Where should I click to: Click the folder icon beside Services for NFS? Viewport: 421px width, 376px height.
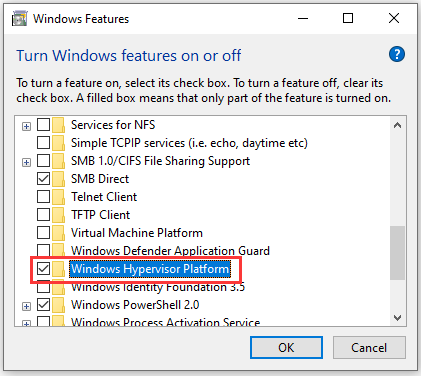(58, 125)
